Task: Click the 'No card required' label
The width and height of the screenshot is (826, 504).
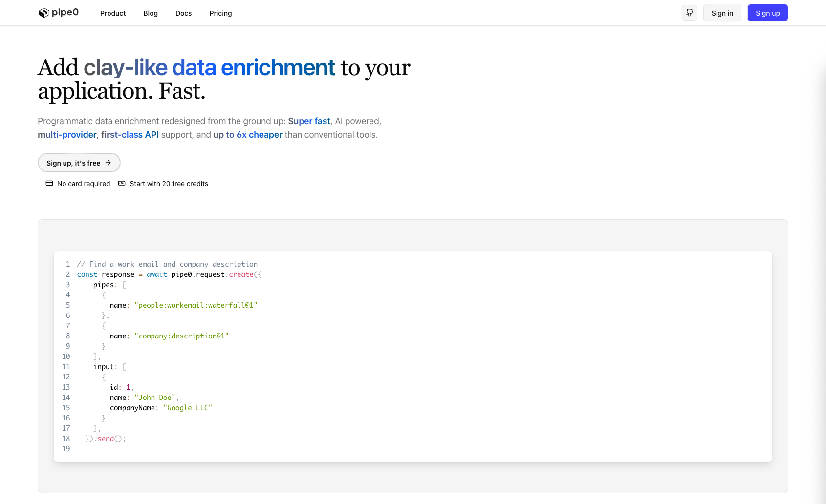Action: pyautogui.click(x=84, y=184)
